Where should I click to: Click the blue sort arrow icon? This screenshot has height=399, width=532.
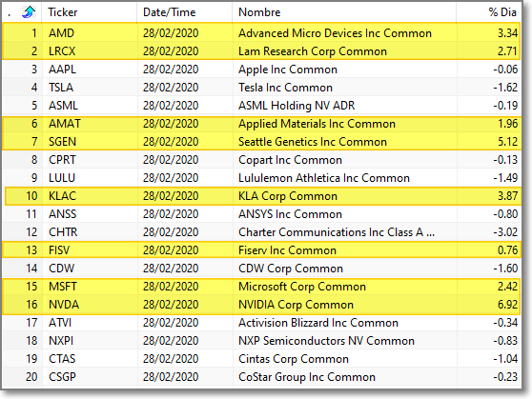pos(29,12)
